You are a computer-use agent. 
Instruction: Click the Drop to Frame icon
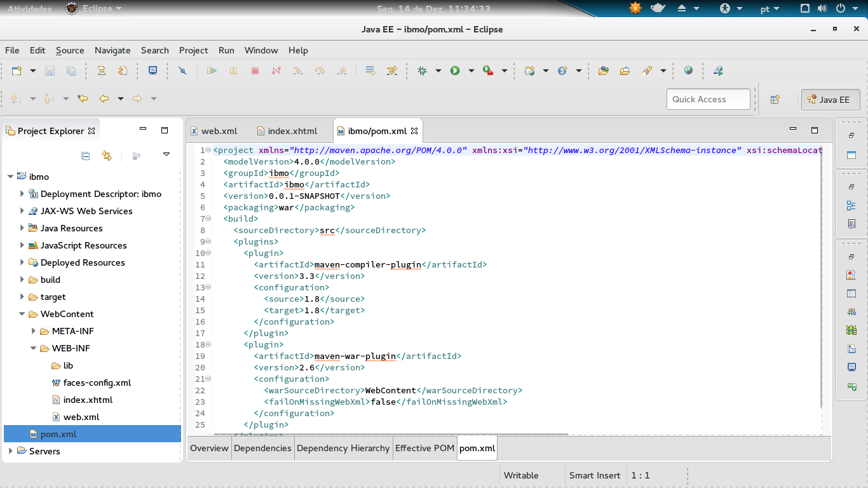coord(370,71)
